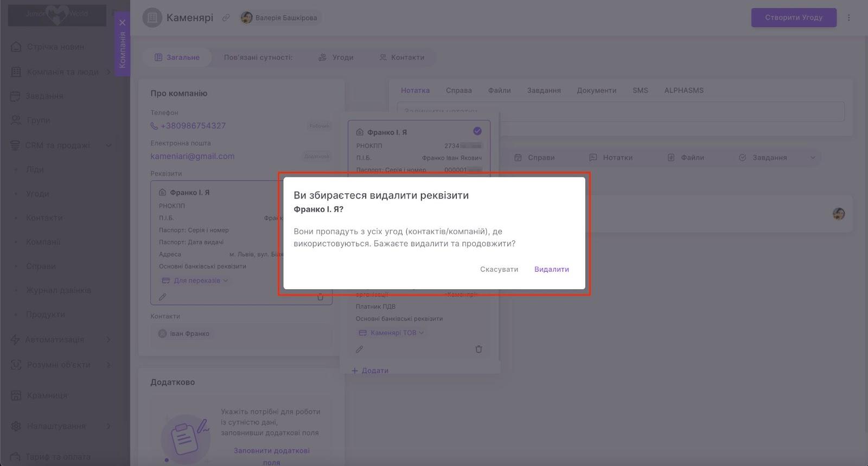Image resolution: width=868 pixels, height=466 pixels.
Task: Open Угоди in the sidebar submenu
Action: (37, 194)
